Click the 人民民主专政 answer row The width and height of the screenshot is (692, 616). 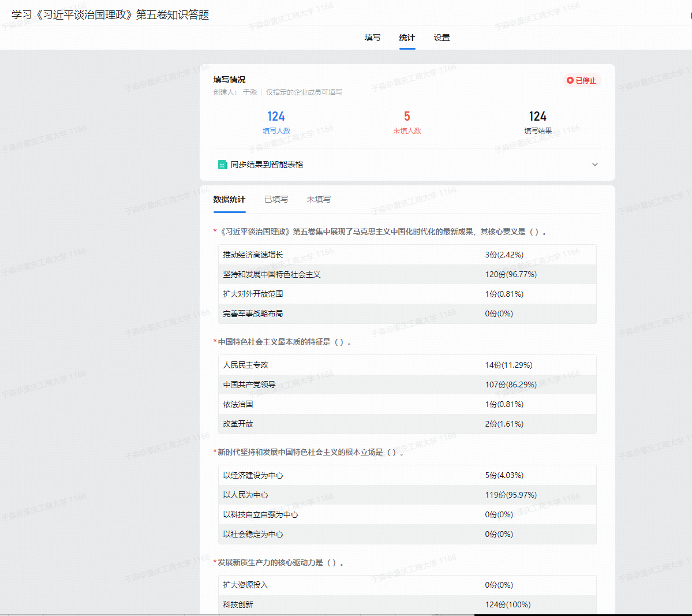pyautogui.click(x=407, y=365)
